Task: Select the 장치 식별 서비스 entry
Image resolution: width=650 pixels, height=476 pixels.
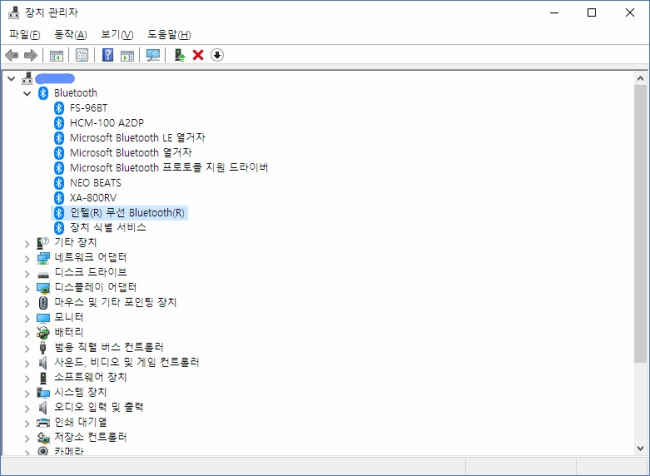Action: (108, 227)
